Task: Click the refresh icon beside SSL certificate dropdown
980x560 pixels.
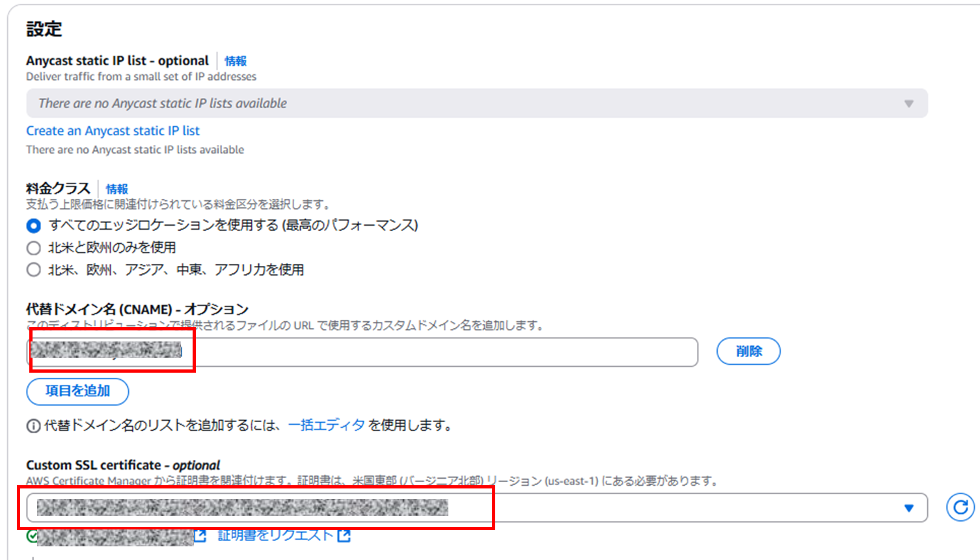Action: pyautogui.click(x=960, y=507)
